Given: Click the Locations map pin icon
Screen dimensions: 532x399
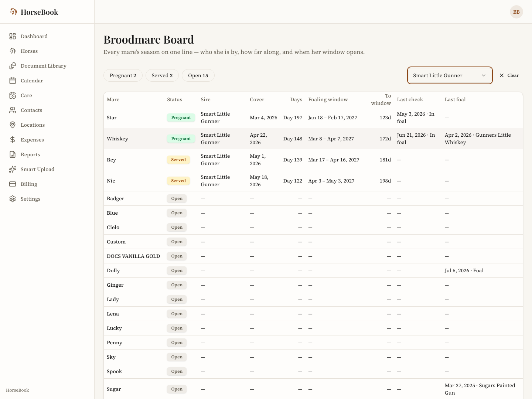Looking at the screenshot, I should click(13, 125).
